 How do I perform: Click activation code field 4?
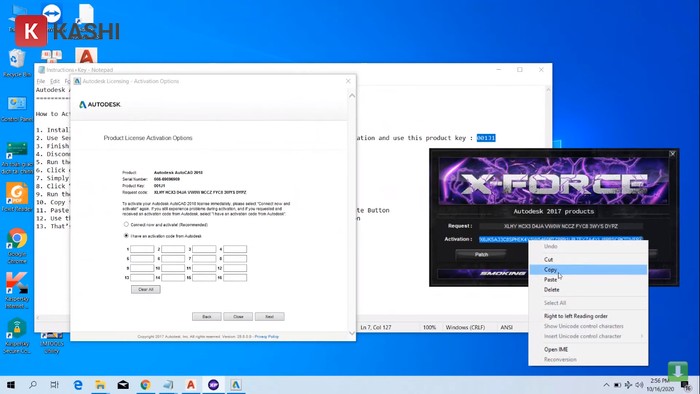point(235,249)
